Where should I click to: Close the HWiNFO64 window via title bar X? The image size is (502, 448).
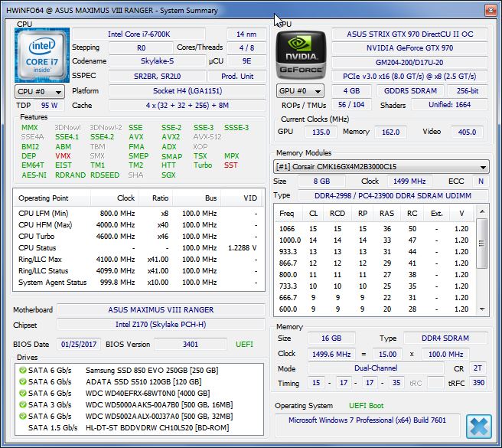[x=491, y=11]
